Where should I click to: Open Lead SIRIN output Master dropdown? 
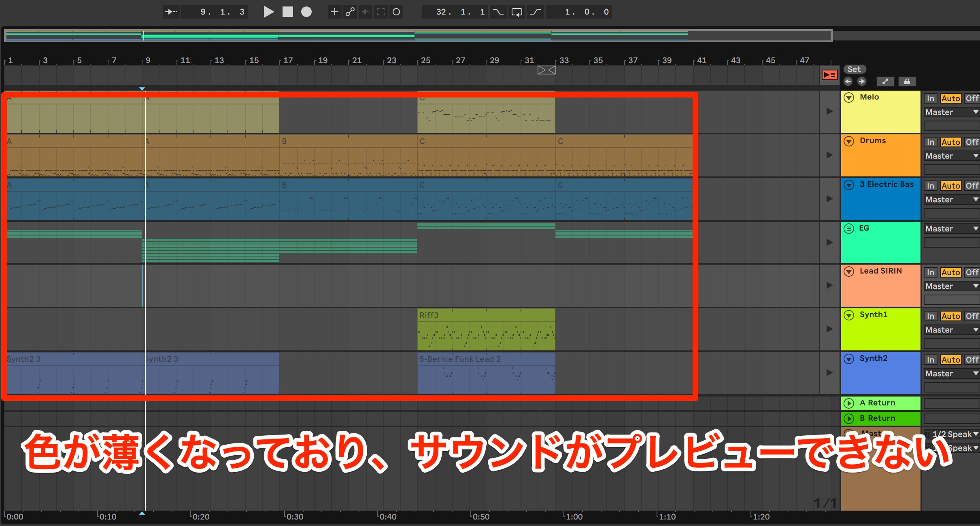pyautogui.click(x=952, y=286)
